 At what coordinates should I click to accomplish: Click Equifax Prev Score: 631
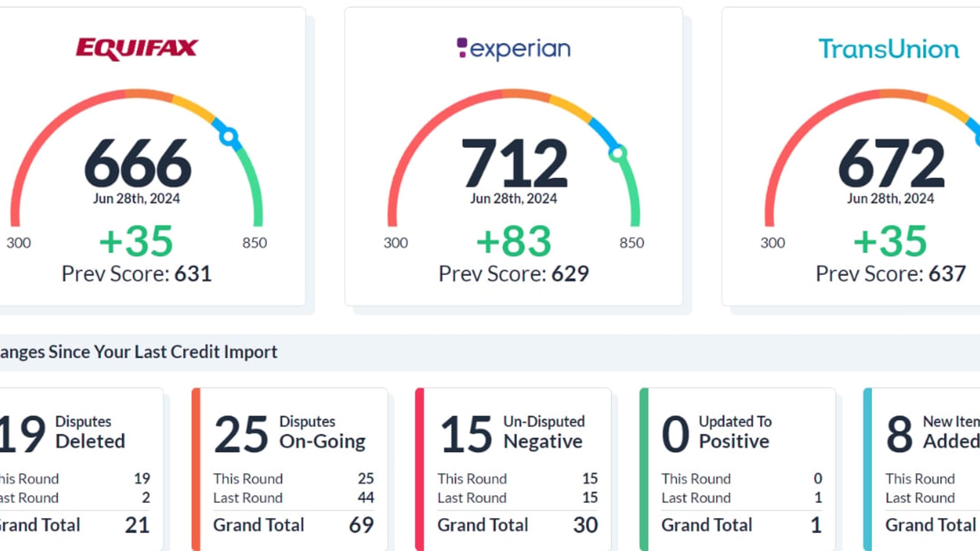[137, 274]
